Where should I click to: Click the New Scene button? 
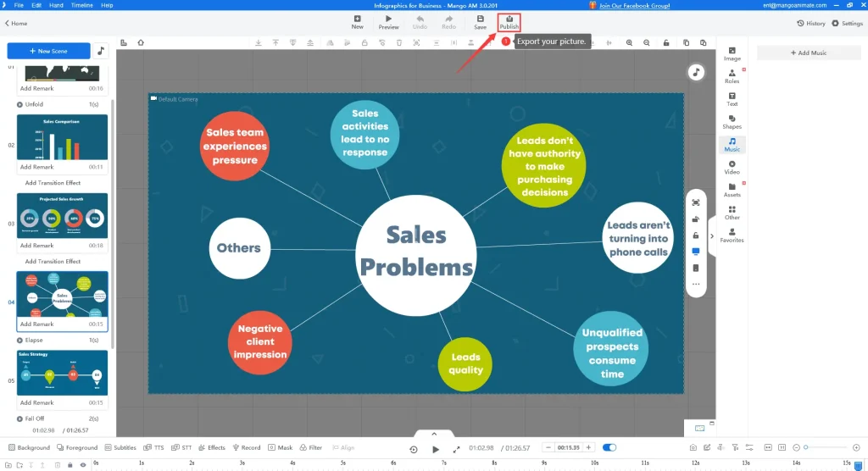pos(47,51)
